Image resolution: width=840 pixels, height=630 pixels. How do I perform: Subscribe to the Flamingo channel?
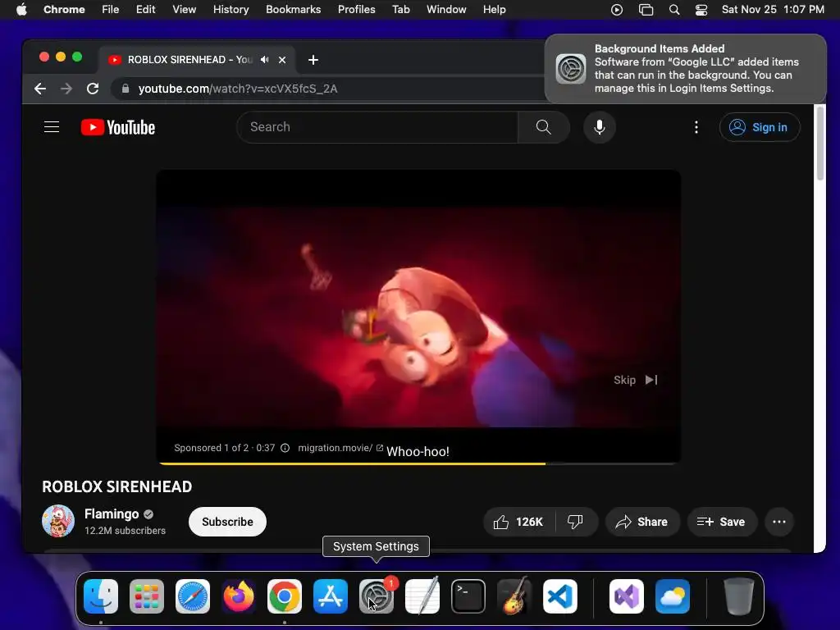click(227, 522)
